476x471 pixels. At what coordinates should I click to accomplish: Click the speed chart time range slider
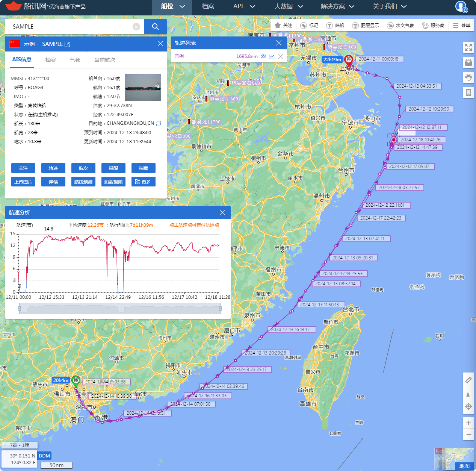(119, 309)
